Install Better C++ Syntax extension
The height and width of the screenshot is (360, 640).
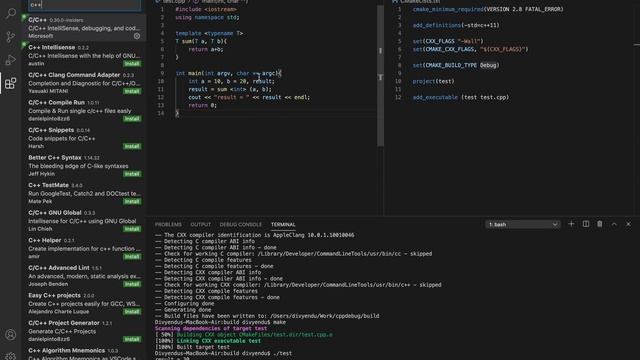(132, 174)
